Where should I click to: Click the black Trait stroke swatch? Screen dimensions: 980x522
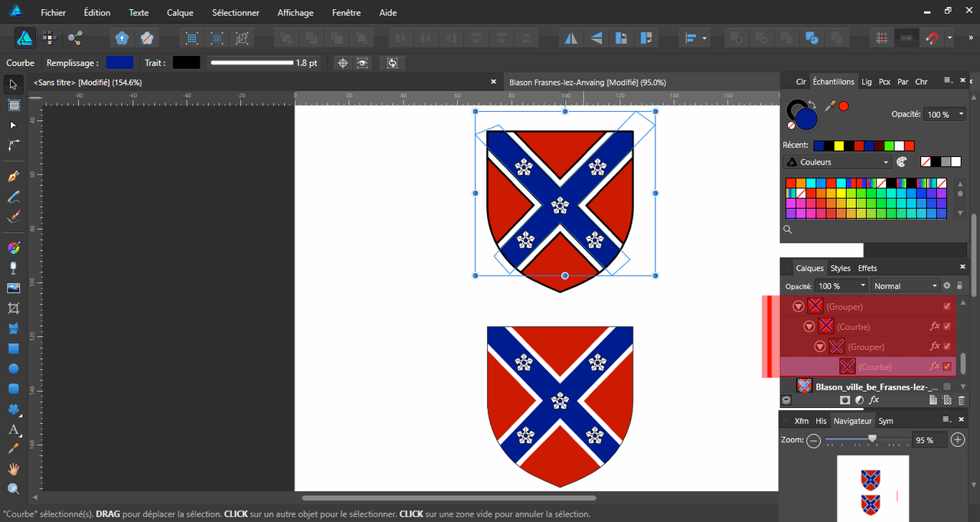[x=186, y=63]
